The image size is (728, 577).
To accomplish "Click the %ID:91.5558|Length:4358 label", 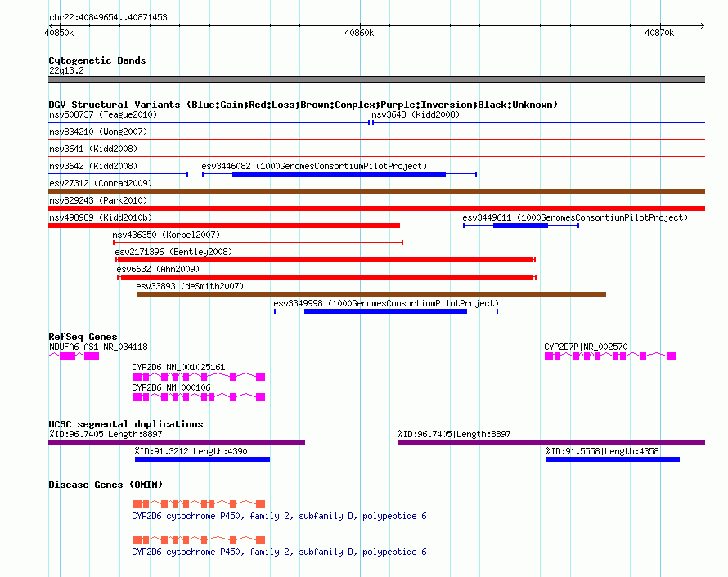I will click(x=603, y=451).
